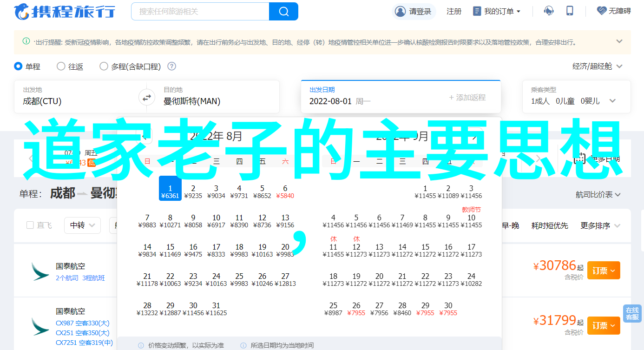This screenshot has width=644, height=350.
Task: Click Cathay Pacific logo on ¥30786 flight
Action: tap(40, 271)
